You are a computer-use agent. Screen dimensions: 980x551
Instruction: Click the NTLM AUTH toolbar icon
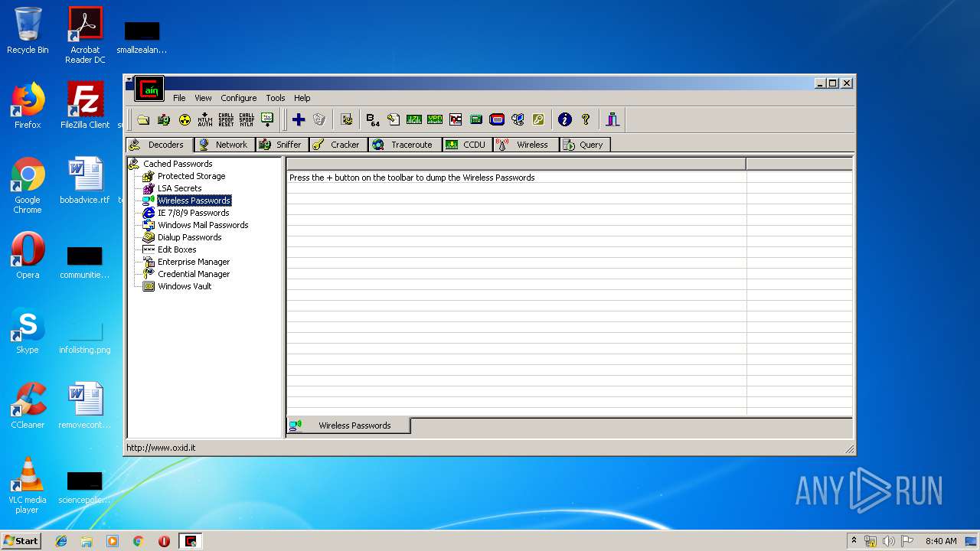click(x=205, y=119)
